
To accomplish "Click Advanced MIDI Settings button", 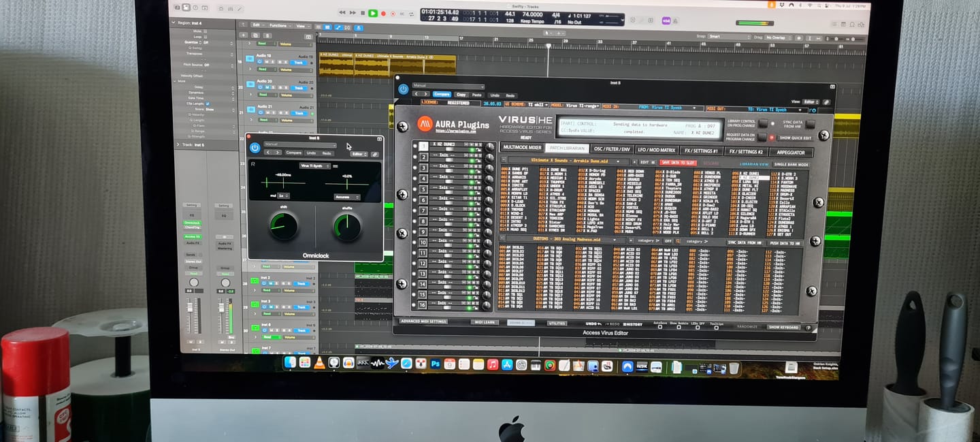I will [x=423, y=321].
